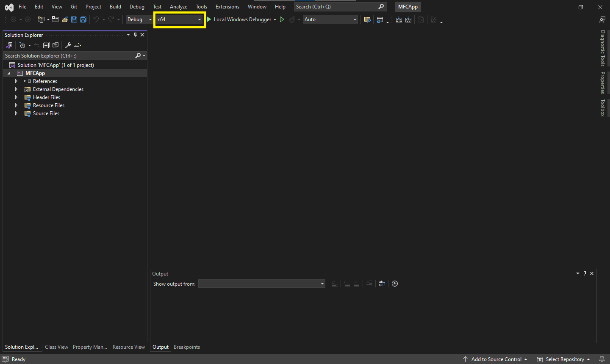Collapse All in Solution Explorer toolbar
This screenshot has height=364, width=610.
coord(46,45)
